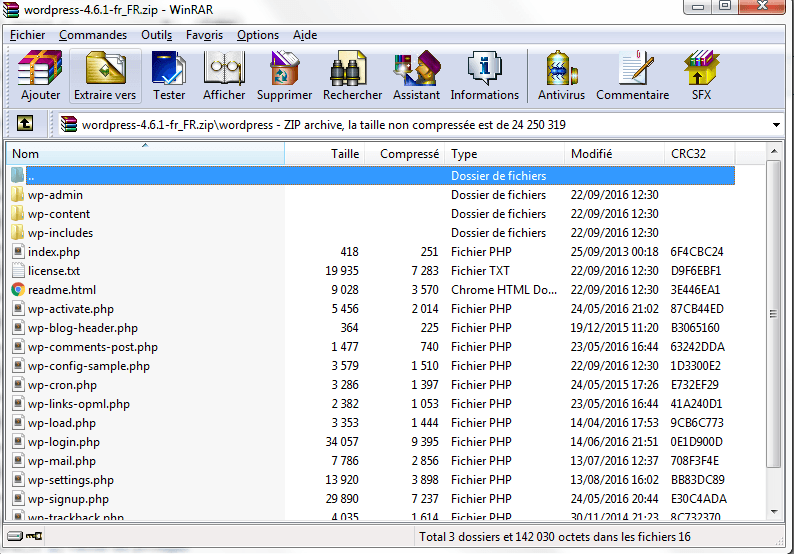794x554 pixels.
Task: Sort by the CRC32 column header
Action: [x=699, y=153]
